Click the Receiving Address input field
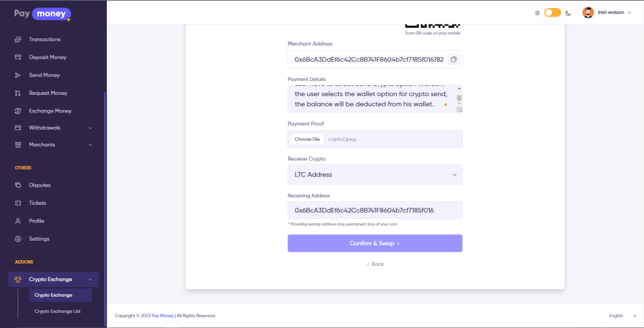 (x=375, y=210)
